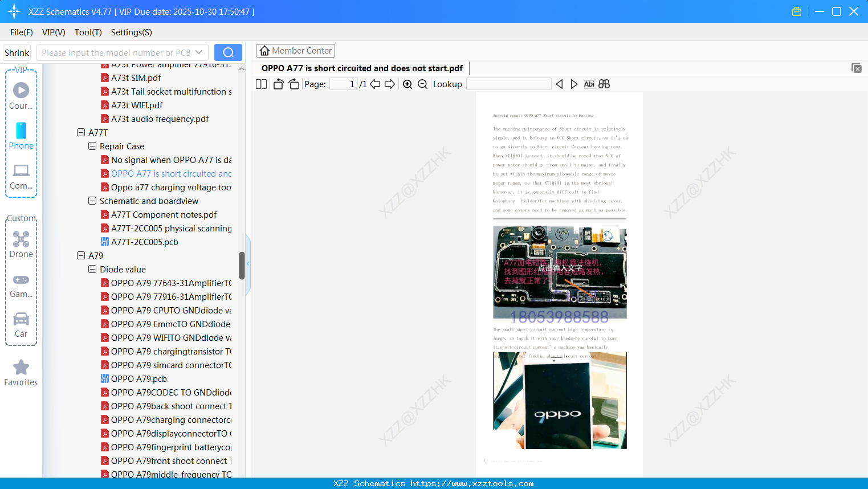Click the model number or PCB input field

116,52
